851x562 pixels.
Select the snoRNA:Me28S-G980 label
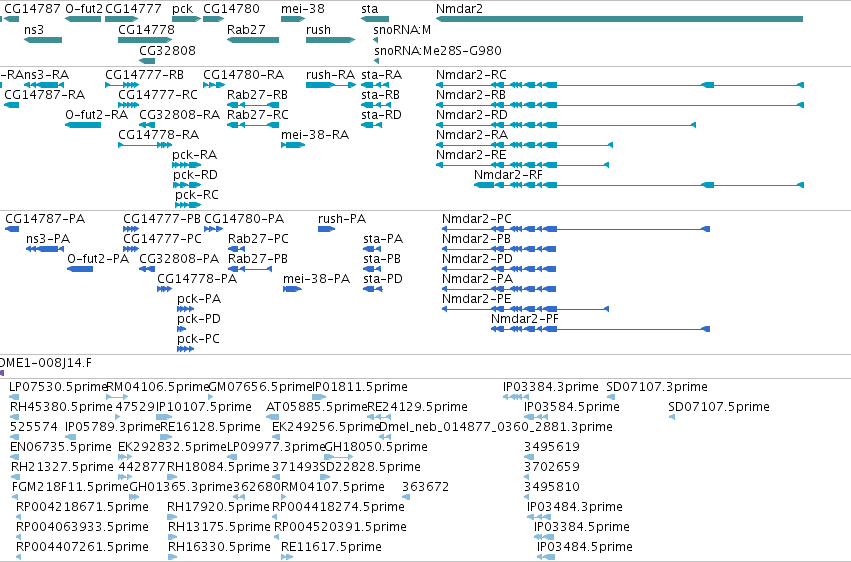437,50
